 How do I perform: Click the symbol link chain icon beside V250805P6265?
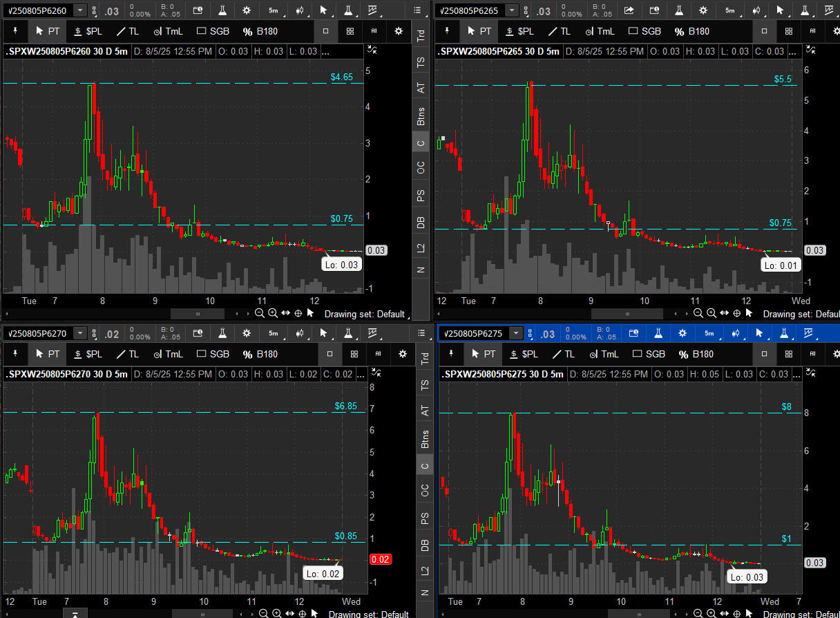click(529, 10)
